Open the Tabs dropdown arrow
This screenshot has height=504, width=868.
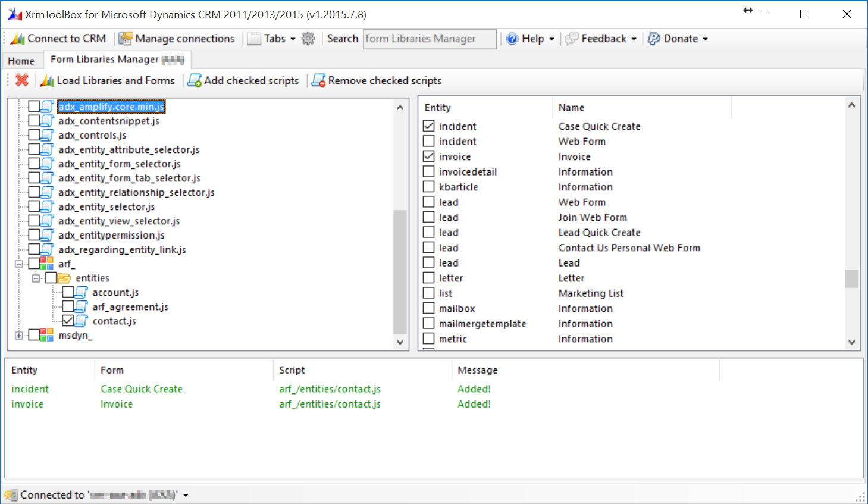point(293,39)
